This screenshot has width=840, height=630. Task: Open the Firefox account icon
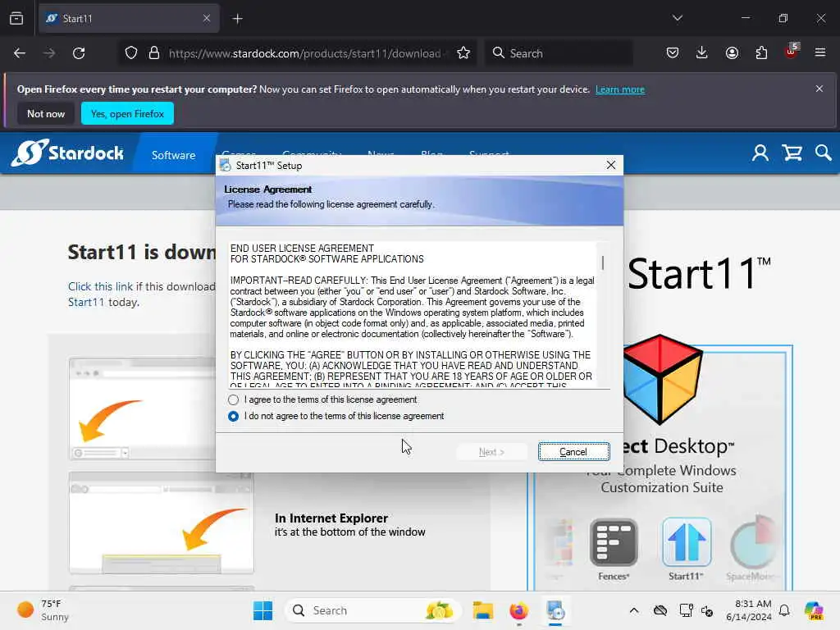[x=732, y=52]
